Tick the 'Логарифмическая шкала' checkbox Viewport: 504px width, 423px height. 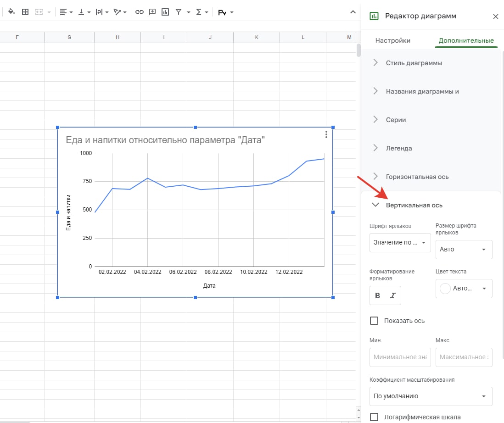point(374,417)
